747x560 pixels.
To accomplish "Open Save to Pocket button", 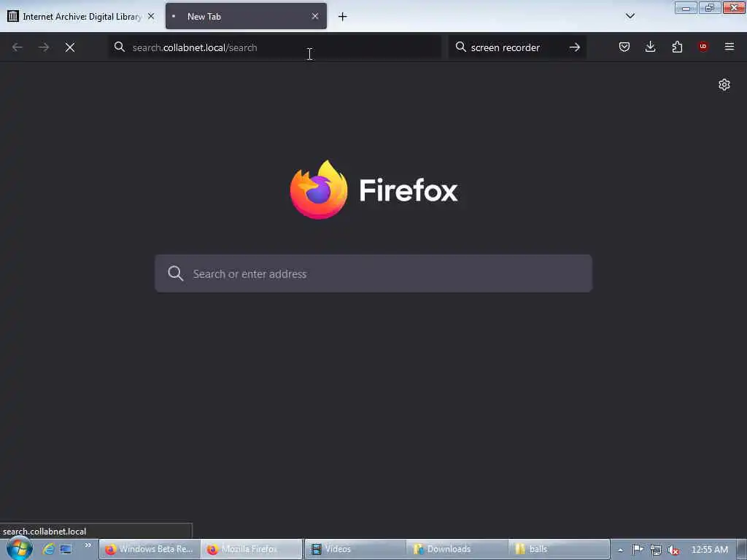I will (x=624, y=47).
